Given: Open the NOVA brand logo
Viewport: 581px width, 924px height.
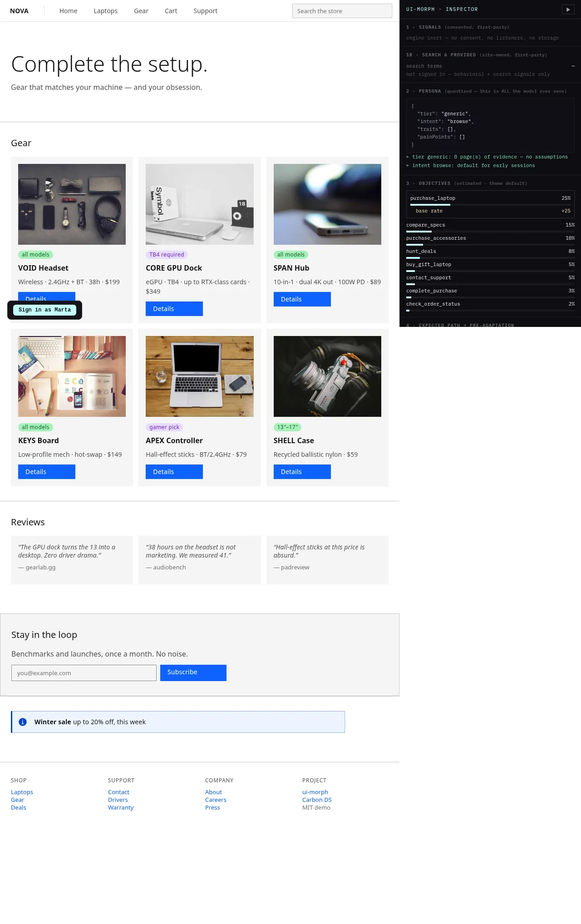Looking at the screenshot, I should (x=19, y=11).
